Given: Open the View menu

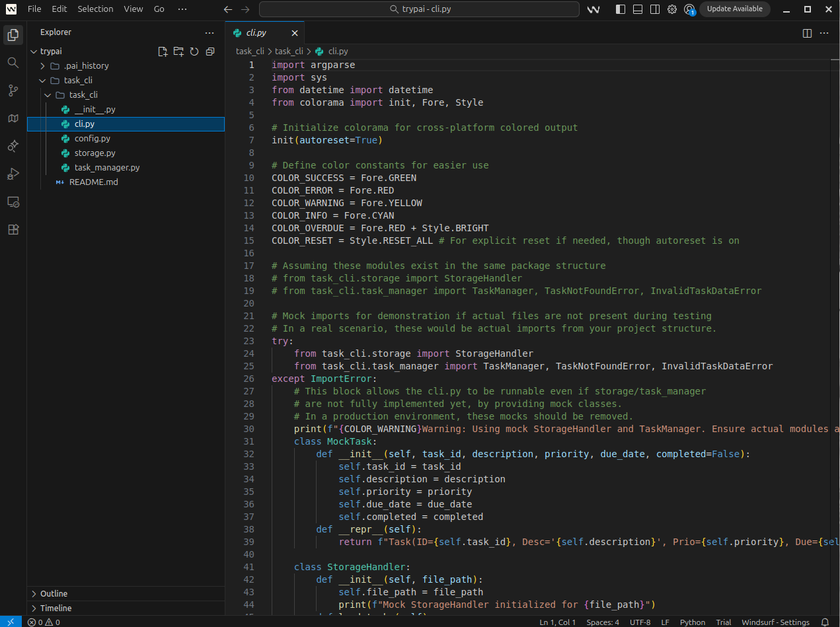Looking at the screenshot, I should click(133, 9).
